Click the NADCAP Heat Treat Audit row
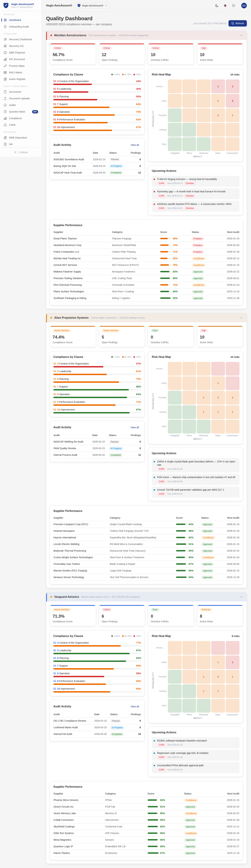251x868 pixels. (x=97, y=172)
